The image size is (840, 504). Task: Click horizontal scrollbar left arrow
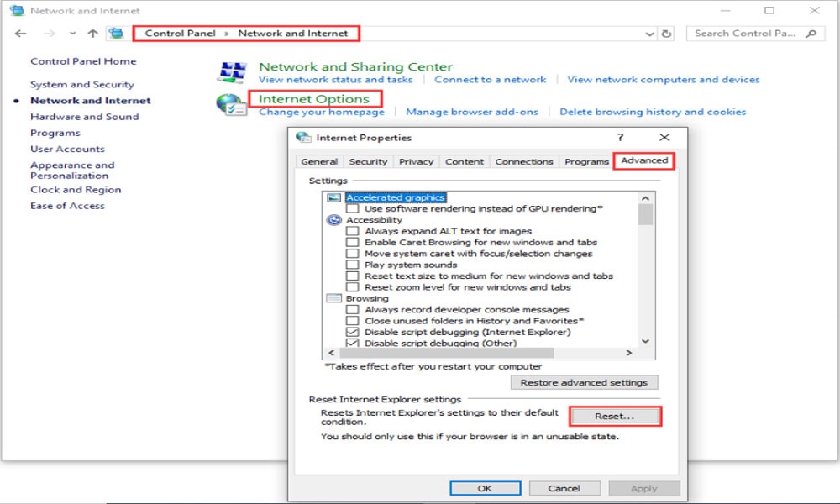[331, 353]
